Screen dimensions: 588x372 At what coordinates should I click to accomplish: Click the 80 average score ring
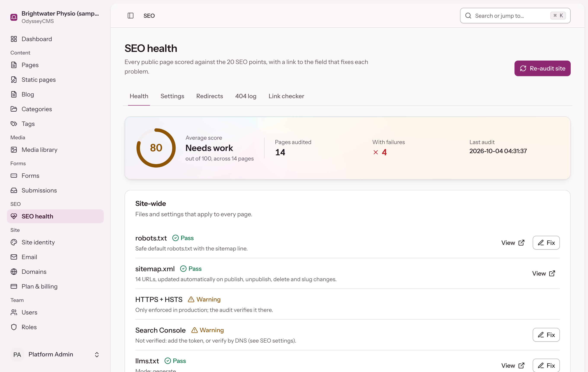(x=156, y=148)
